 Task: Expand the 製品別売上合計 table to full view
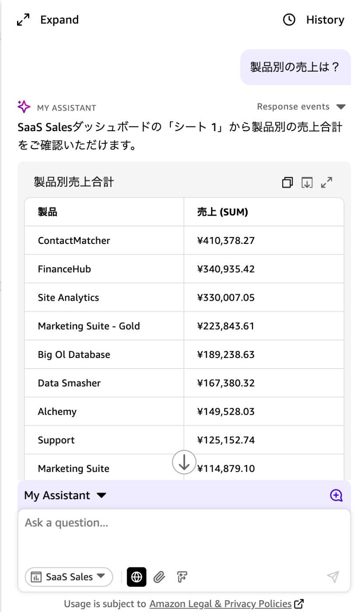point(326,182)
